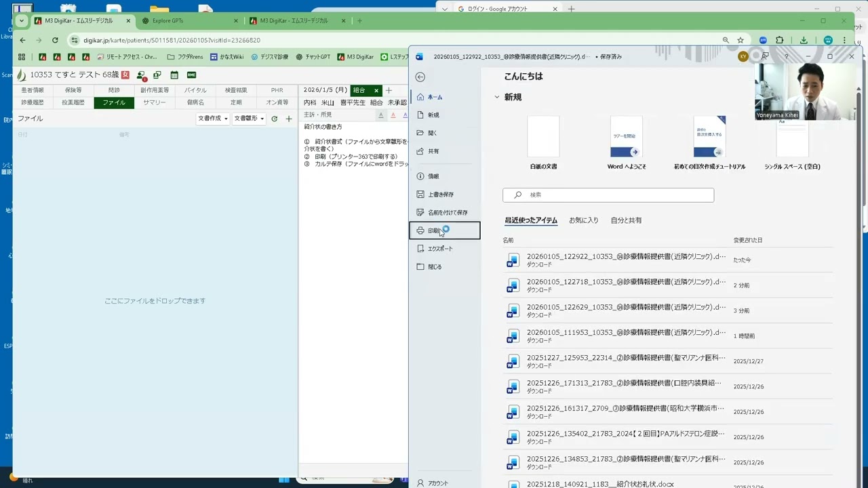
Task: Open Word help question mark icon
Action: pos(787,56)
